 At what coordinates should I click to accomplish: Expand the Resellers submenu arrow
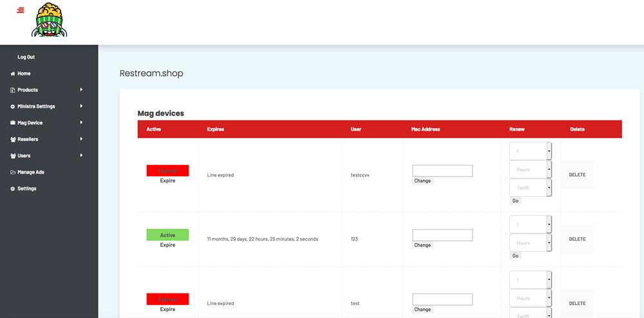[x=81, y=138]
